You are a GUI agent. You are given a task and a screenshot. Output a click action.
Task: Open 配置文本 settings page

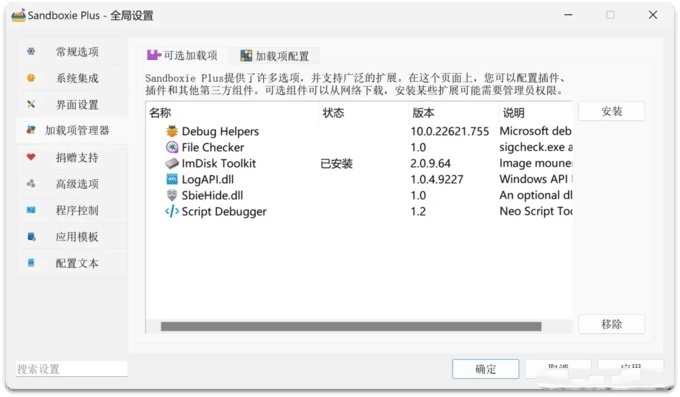73,263
